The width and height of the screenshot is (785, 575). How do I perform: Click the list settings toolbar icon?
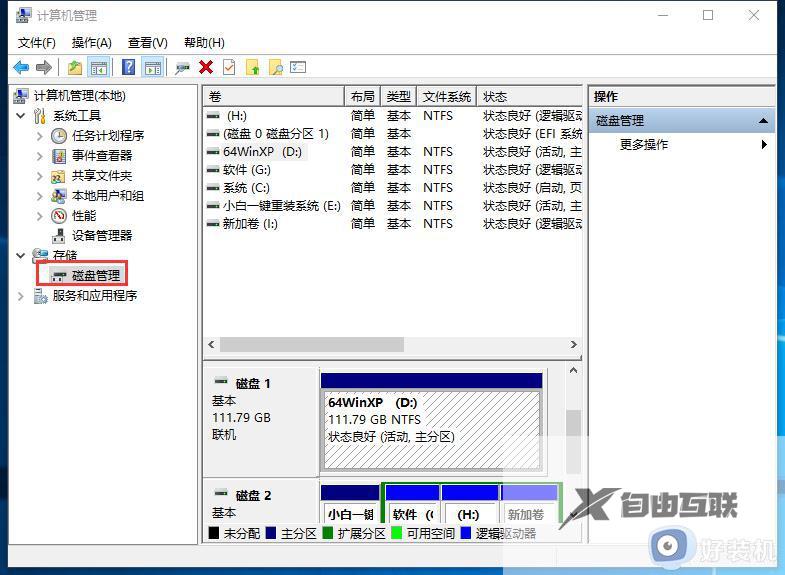click(x=298, y=67)
